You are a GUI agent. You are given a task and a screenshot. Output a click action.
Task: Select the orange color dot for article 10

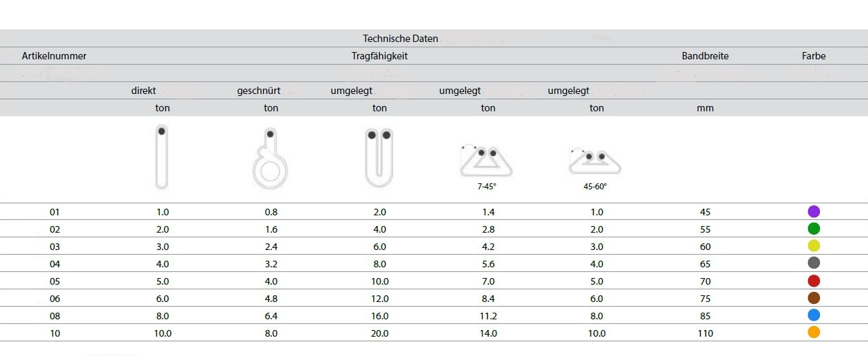tap(813, 333)
